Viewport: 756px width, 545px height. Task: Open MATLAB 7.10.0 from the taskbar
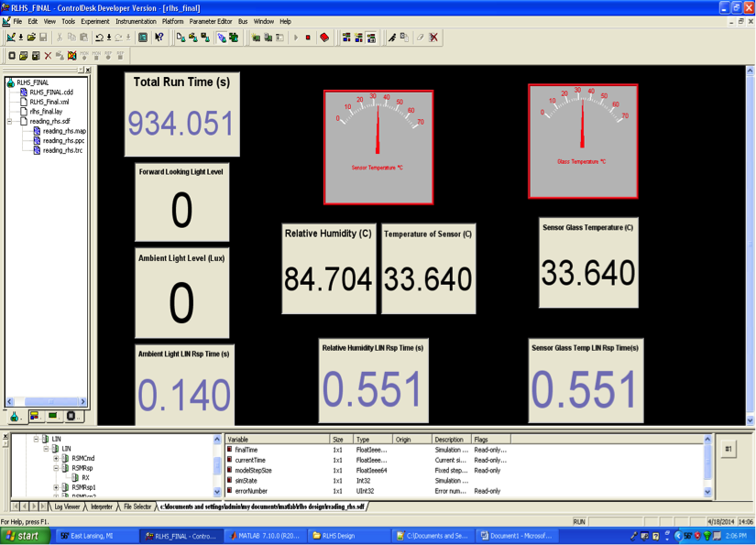click(x=265, y=536)
